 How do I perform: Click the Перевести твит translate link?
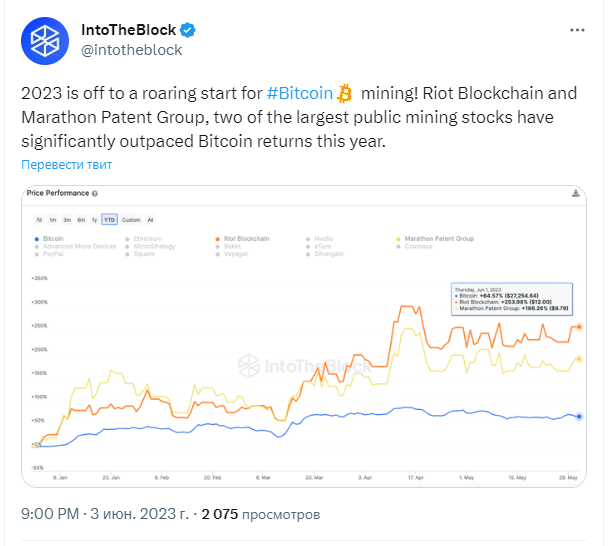[66, 164]
